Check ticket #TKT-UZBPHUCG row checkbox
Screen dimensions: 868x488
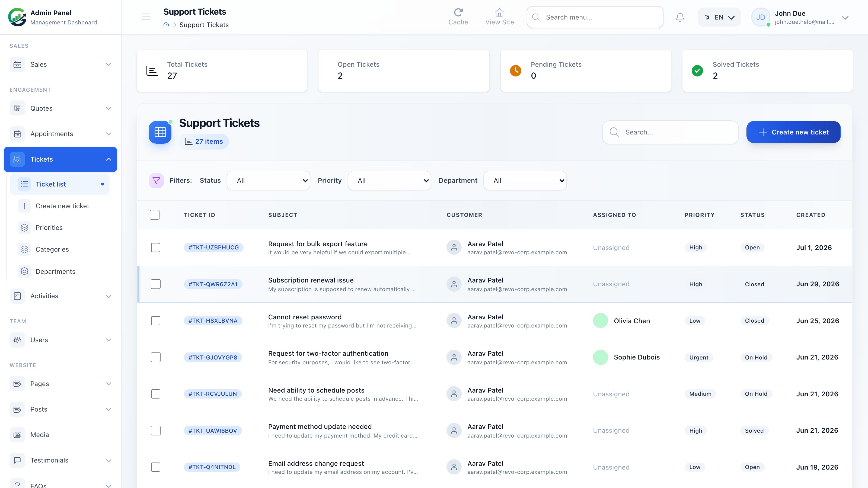pyautogui.click(x=156, y=248)
